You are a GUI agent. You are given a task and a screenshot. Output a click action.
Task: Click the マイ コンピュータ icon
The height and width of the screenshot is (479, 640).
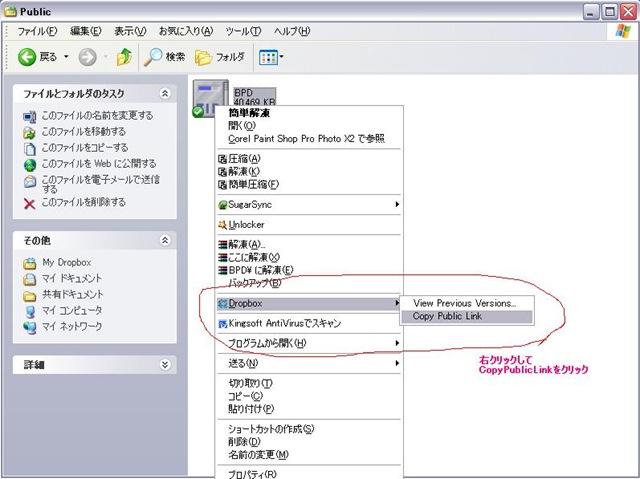(x=30, y=311)
